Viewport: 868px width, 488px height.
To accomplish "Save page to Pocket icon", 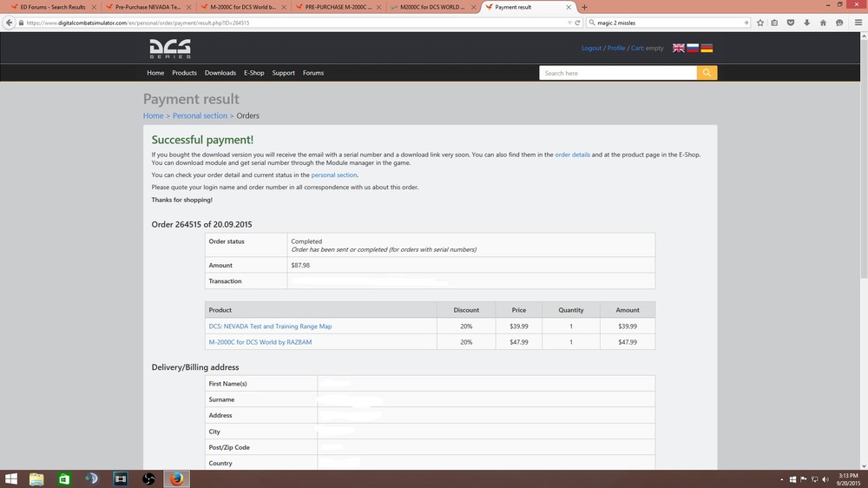I will [x=791, y=23].
